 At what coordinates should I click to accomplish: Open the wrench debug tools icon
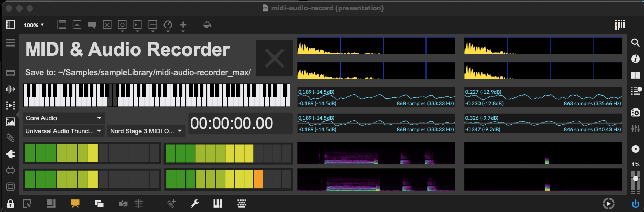(x=194, y=204)
